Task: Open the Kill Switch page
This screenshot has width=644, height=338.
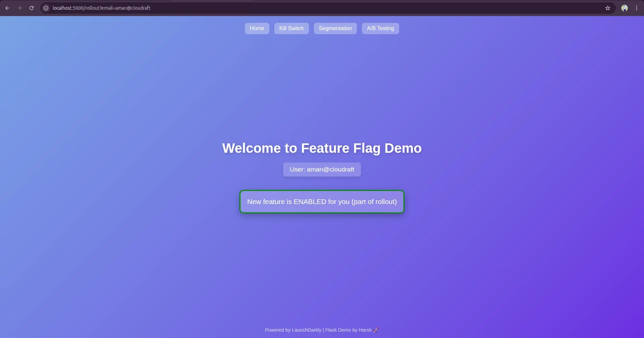Action: coord(291,28)
